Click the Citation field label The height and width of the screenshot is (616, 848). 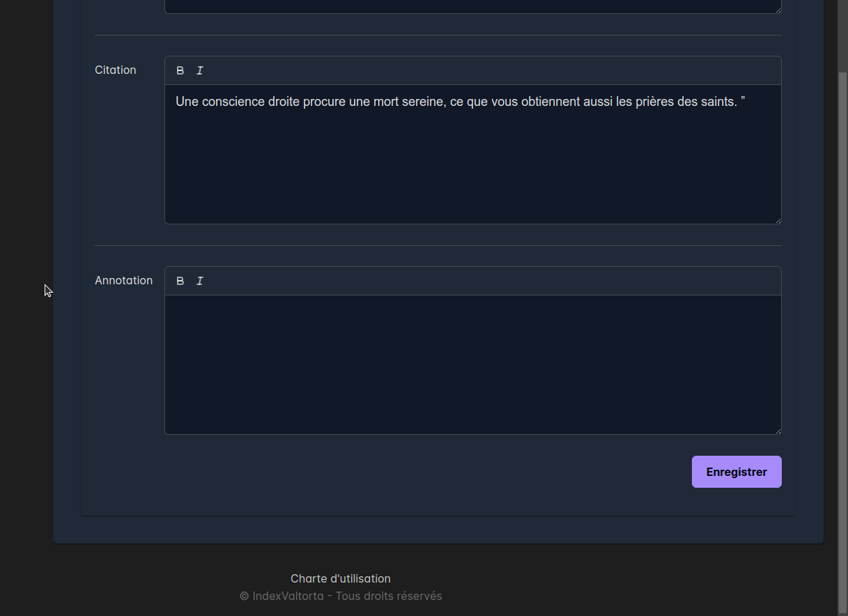pyautogui.click(x=116, y=70)
